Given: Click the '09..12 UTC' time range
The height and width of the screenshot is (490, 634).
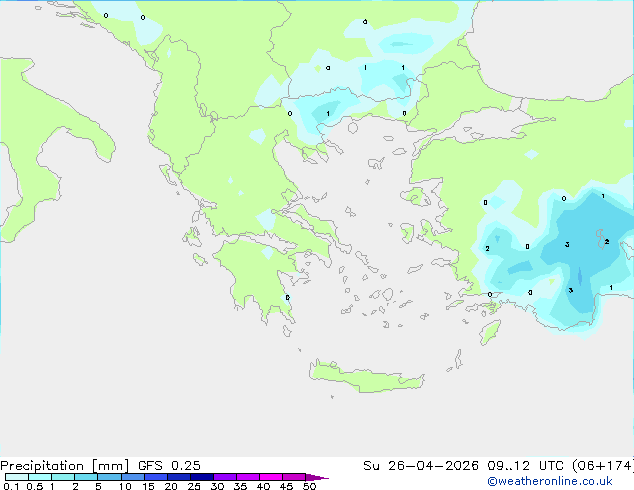Looking at the screenshot, I should [525, 466].
